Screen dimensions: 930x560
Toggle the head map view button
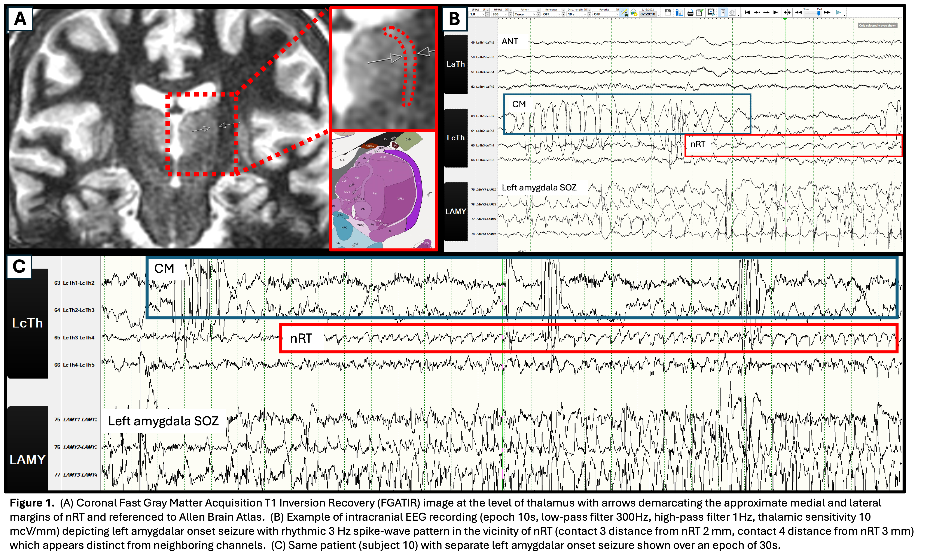[732, 12]
